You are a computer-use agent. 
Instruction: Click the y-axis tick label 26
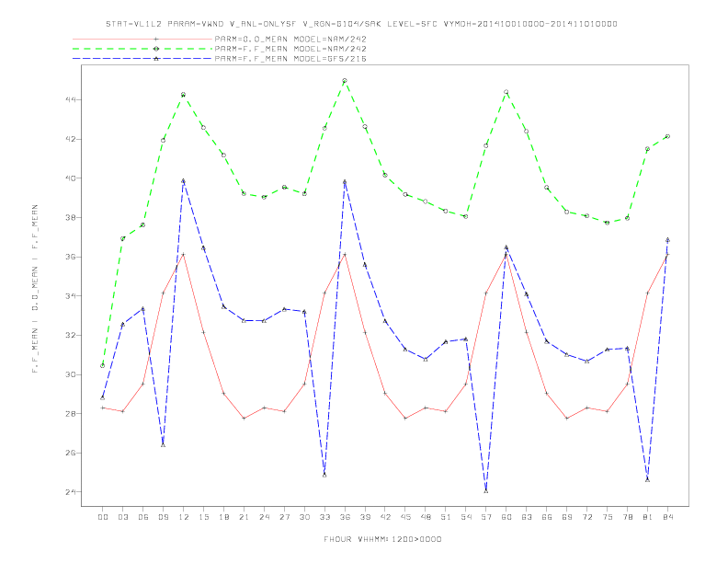tap(71, 453)
